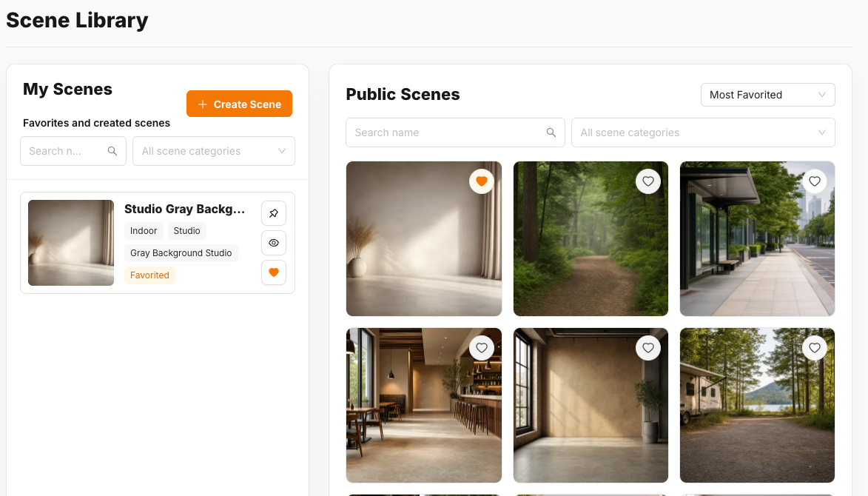
Task: Click the Public Scenes heading
Action: (x=403, y=94)
